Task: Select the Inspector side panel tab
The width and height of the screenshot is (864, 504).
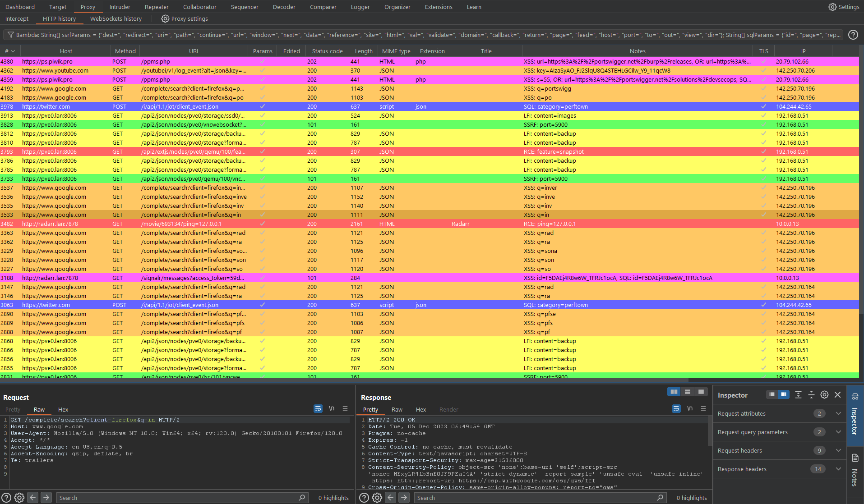Action: (855, 416)
